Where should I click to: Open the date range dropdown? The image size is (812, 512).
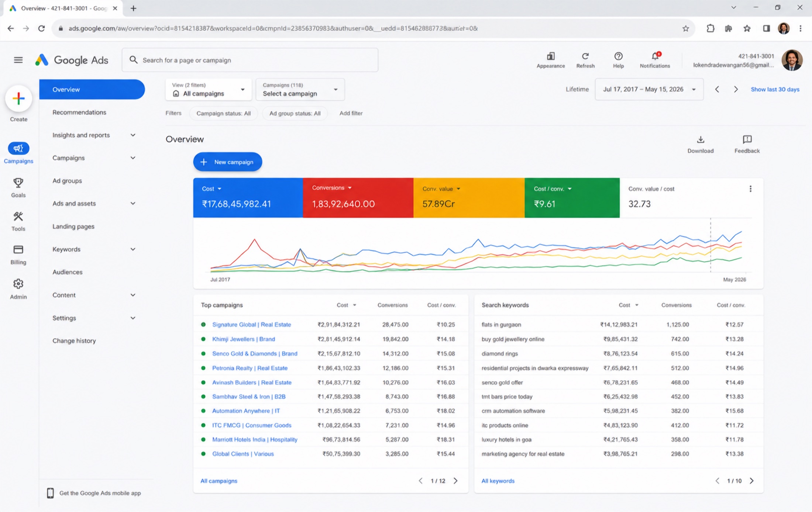[x=649, y=89]
